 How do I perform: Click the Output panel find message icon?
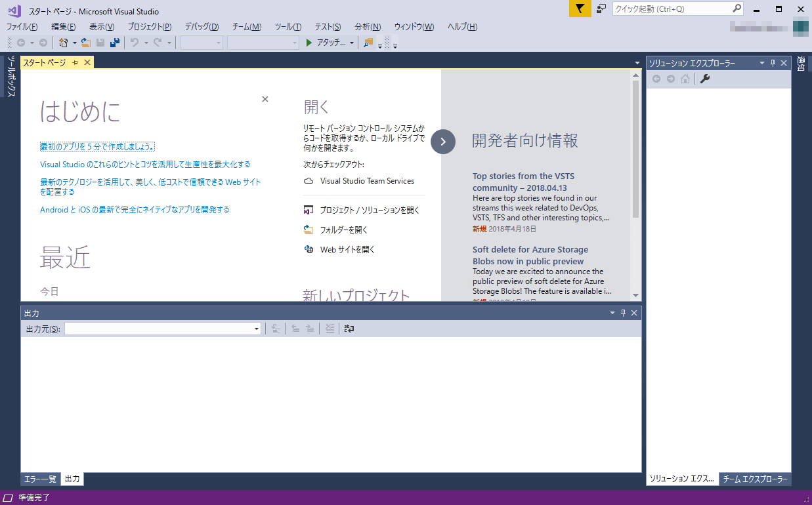point(276,329)
